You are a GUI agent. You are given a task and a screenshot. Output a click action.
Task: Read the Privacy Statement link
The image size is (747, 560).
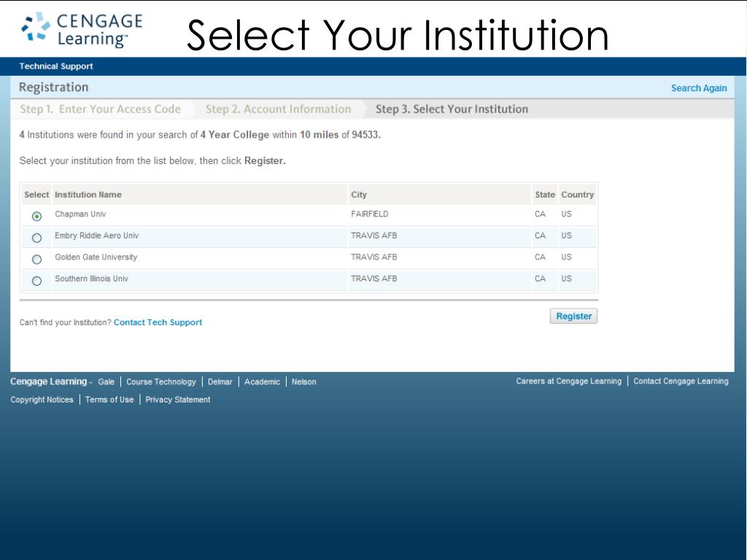pos(178,400)
